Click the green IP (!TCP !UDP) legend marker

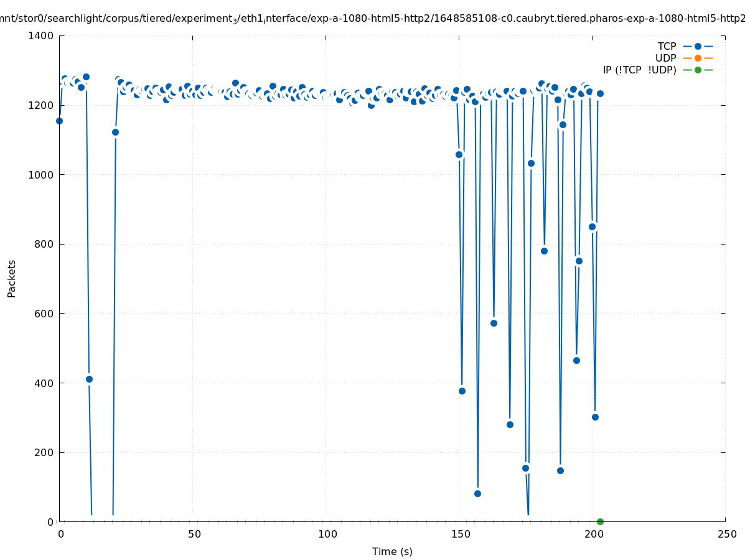pos(698,70)
